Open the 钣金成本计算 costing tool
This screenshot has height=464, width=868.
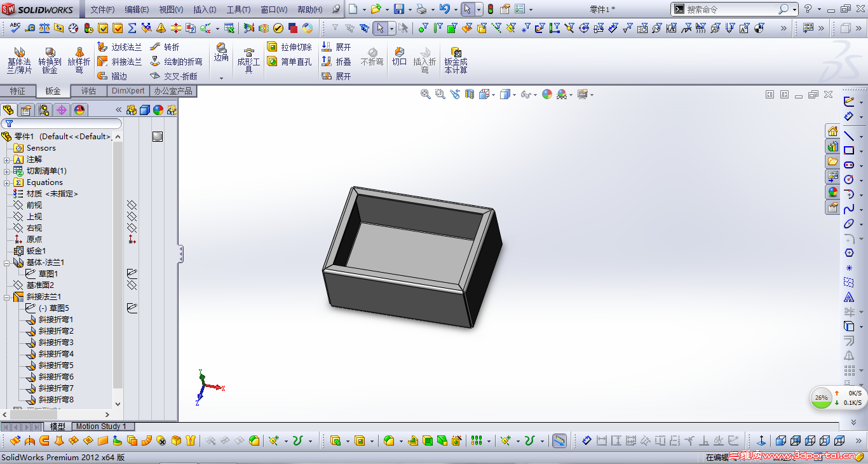click(x=456, y=60)
